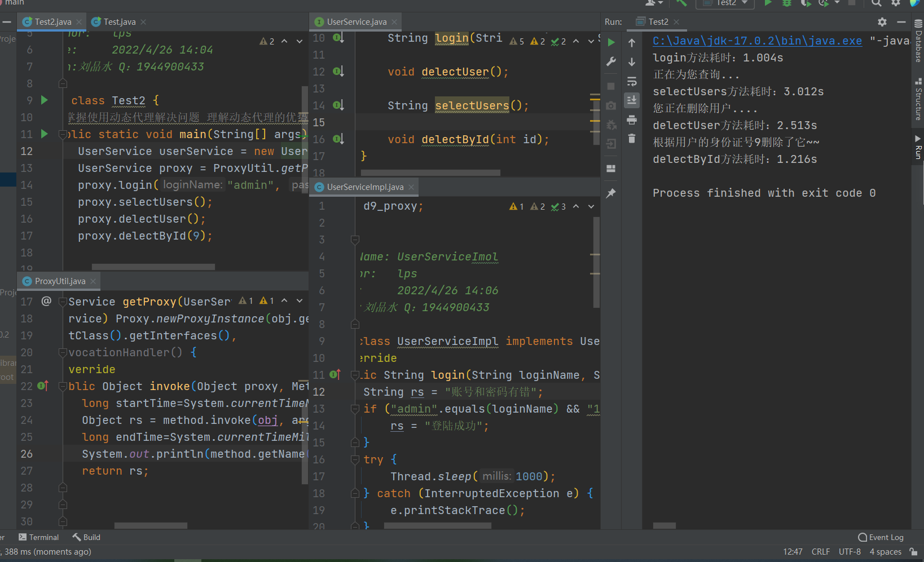Pin the Run tab with the pushpin
The image size is (924, 562).
[611, 193]
